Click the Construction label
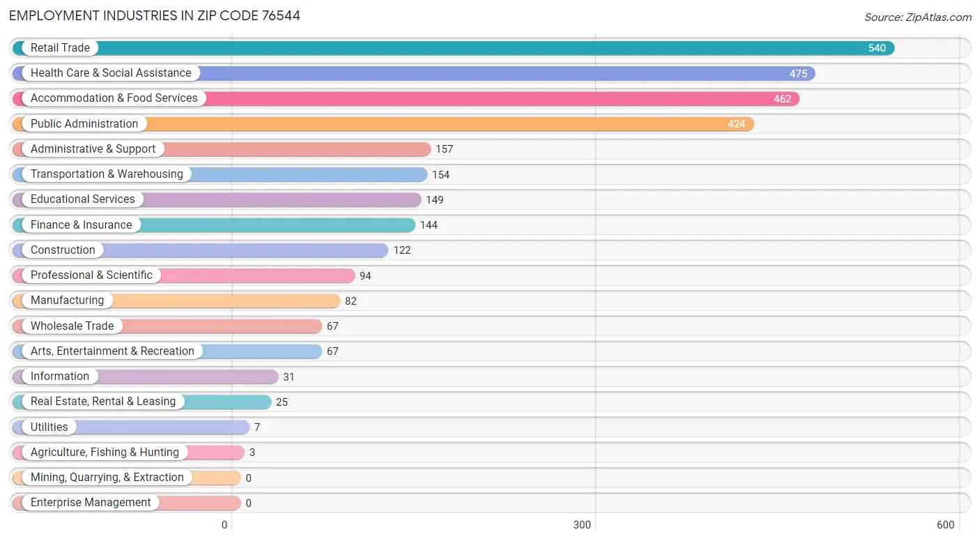 point(63,250)
